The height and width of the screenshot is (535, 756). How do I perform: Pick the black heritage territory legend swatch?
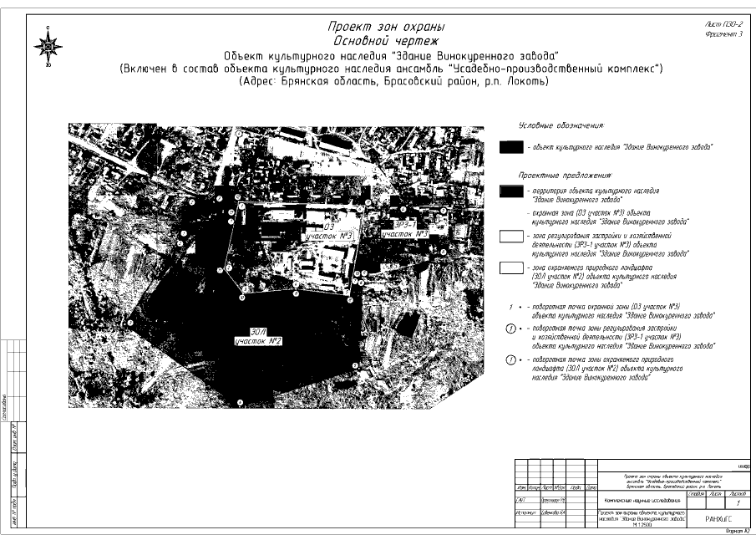point(510,191)
